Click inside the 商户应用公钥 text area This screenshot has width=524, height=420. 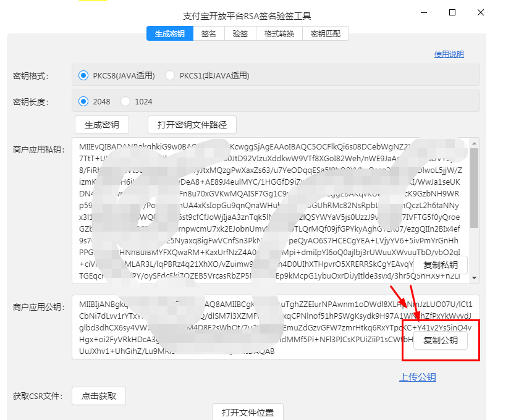(x=276, y=327)
